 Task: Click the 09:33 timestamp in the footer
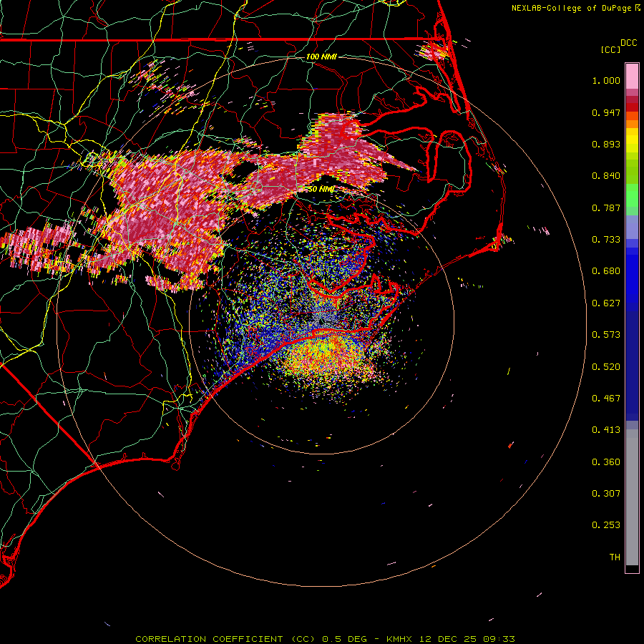(x=499, y=639)
